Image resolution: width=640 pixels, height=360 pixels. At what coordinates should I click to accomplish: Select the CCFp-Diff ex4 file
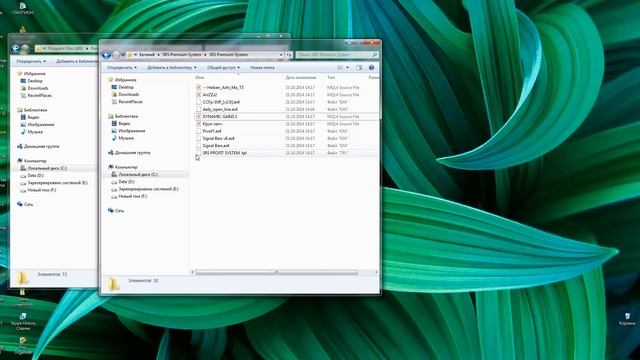[221, 102]
